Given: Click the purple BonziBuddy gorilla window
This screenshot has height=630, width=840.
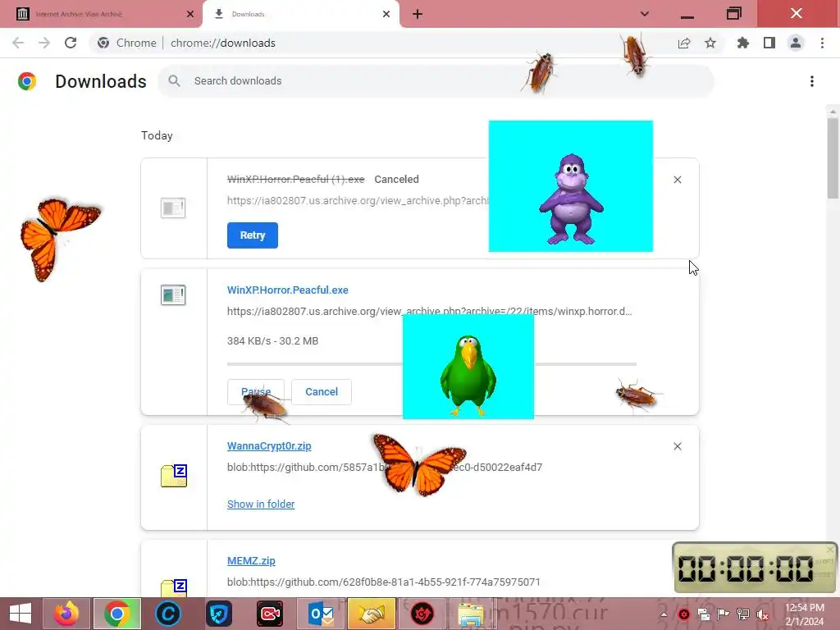Looking at the screenshot, I should point(571,186).
